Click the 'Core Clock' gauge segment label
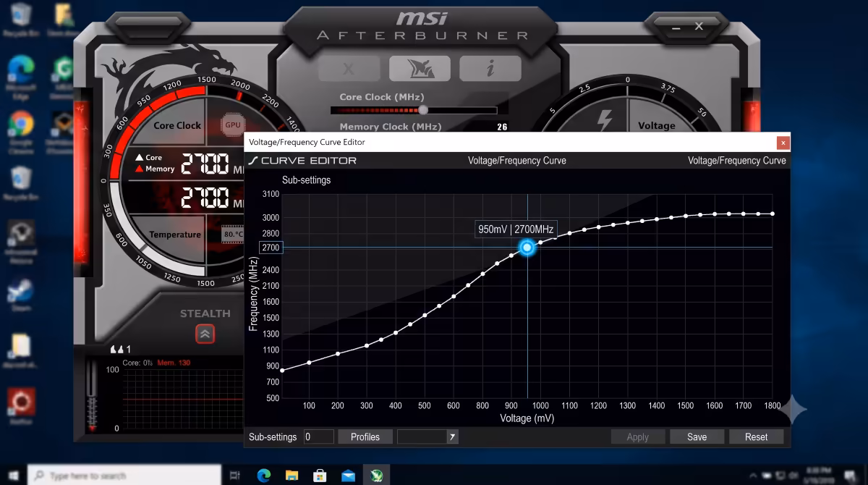Viewport: 868px width, 485px height. click(177, 125)
